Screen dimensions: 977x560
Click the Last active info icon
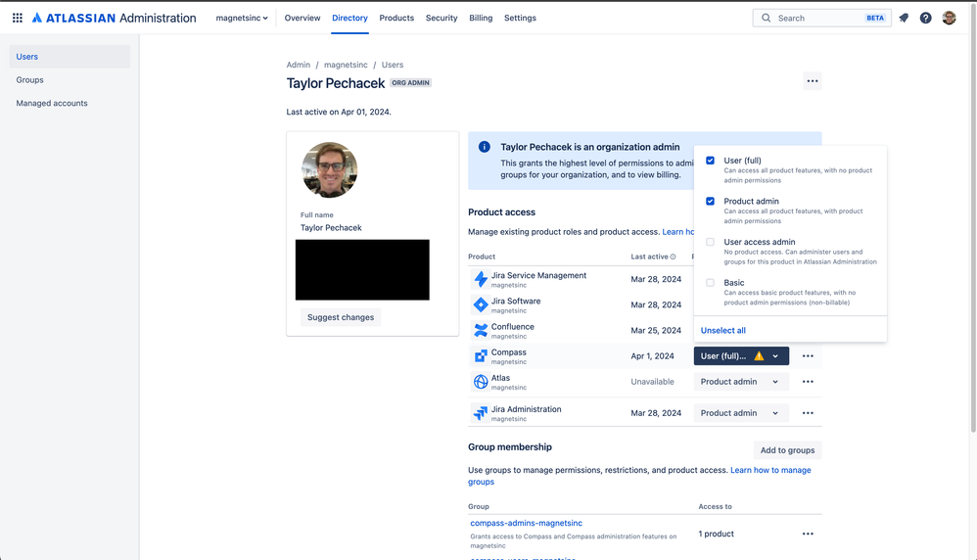[673, 257]
